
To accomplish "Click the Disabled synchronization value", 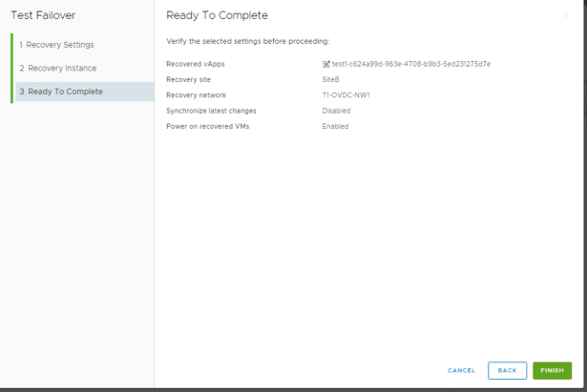I will pyautogui.click(x=336, y=111).
